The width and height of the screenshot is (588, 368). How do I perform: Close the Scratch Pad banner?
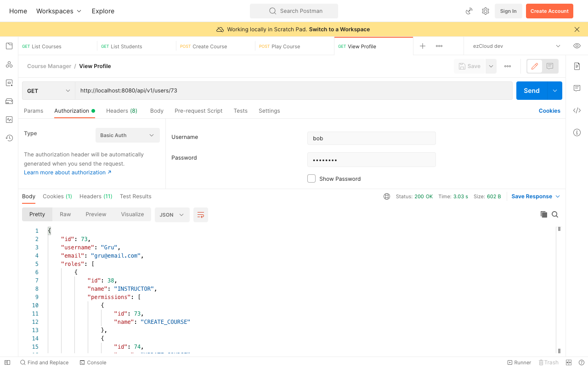(577, 29)
